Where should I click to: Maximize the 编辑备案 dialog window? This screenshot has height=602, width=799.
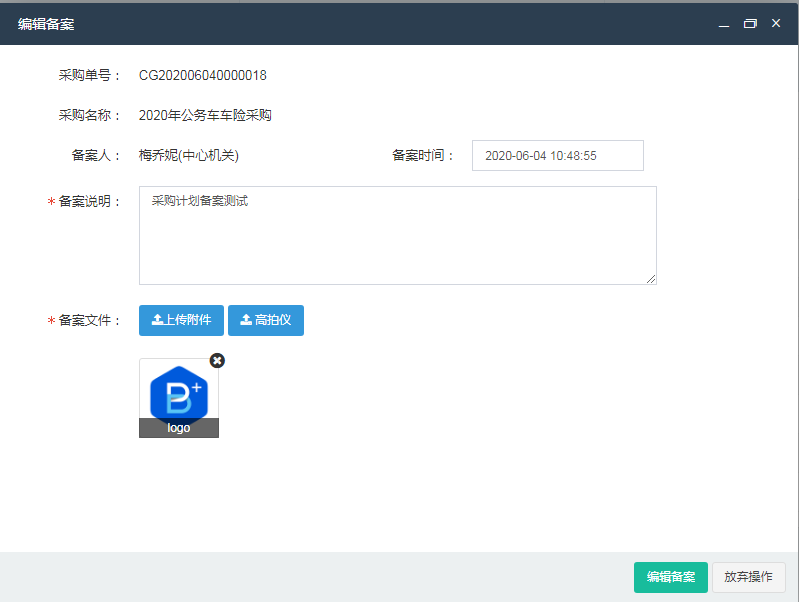pos(750,23)
